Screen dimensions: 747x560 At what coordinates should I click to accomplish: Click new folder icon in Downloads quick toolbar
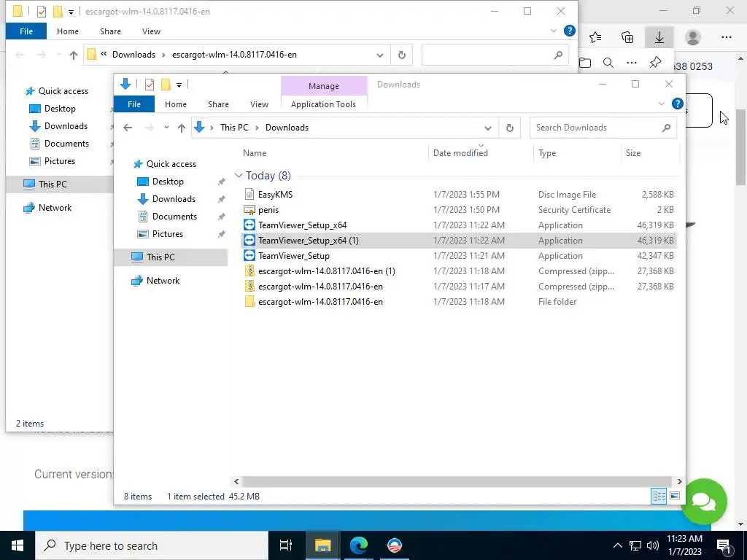click(166, 85)
